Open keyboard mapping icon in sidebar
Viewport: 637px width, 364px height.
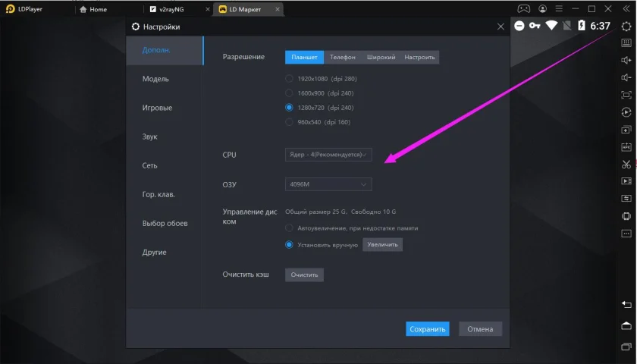[x=626, y=42]
